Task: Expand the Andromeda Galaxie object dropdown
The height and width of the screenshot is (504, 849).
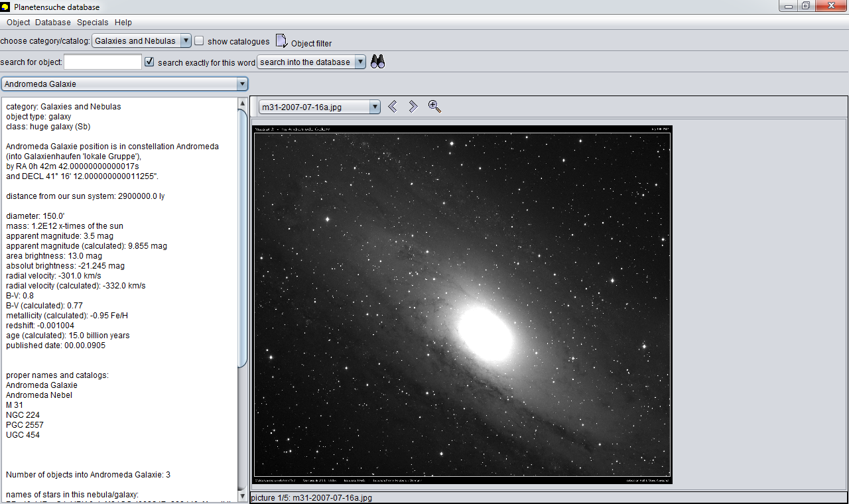Action: pyautogui.click(x=125, y=84)
